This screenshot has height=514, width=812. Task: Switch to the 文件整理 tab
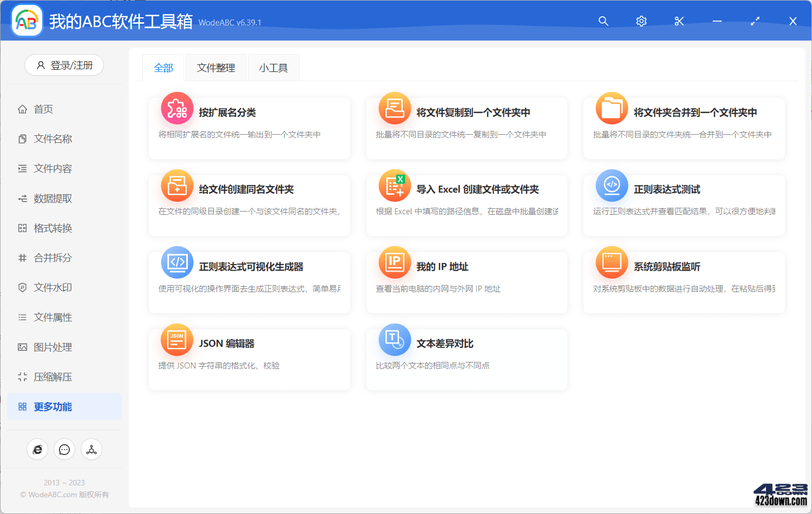coord(215,67)
